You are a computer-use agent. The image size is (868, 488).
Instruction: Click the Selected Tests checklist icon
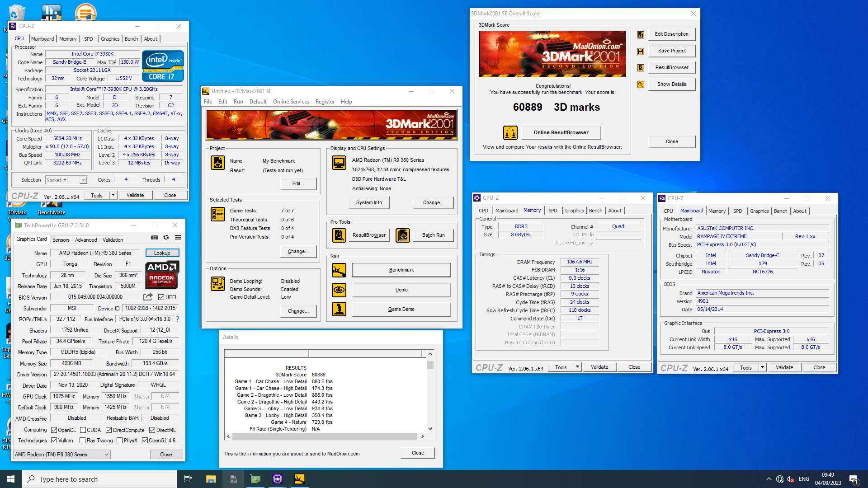pos(218,214)
